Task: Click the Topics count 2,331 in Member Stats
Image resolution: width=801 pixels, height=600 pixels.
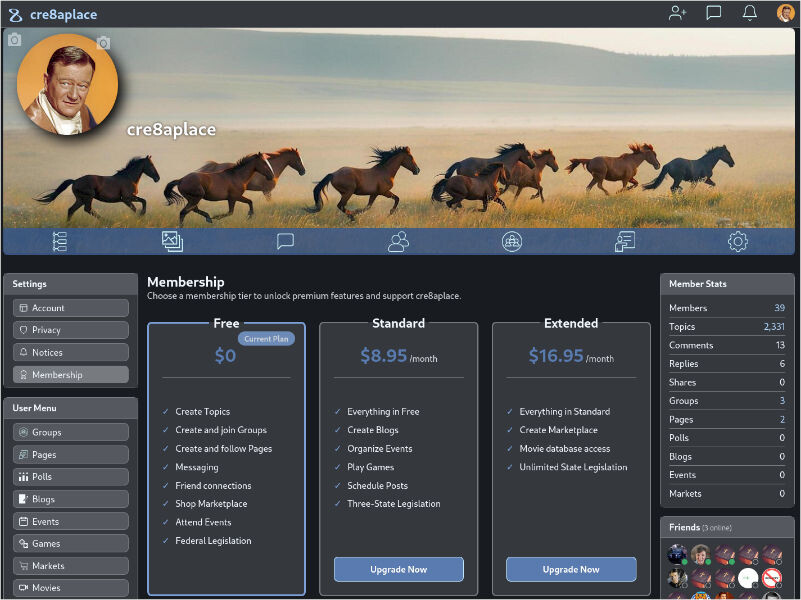Action: coord(773,327)
